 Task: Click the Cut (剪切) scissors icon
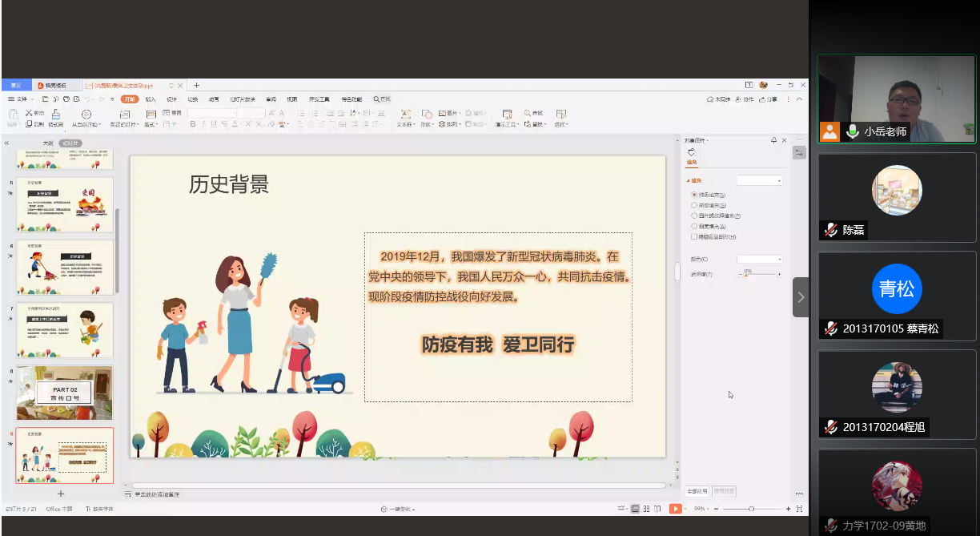[x=29, y=113]
